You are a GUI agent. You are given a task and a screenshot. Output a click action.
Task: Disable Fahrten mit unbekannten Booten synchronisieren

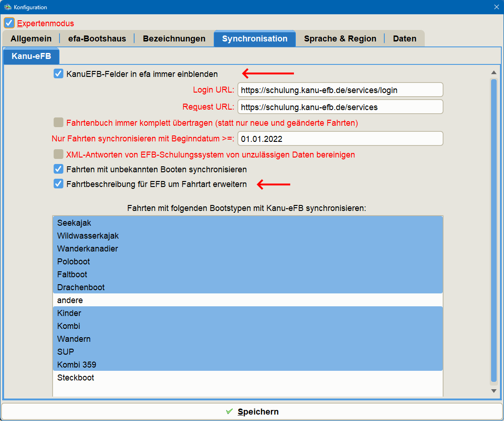(x=59, y=169)
